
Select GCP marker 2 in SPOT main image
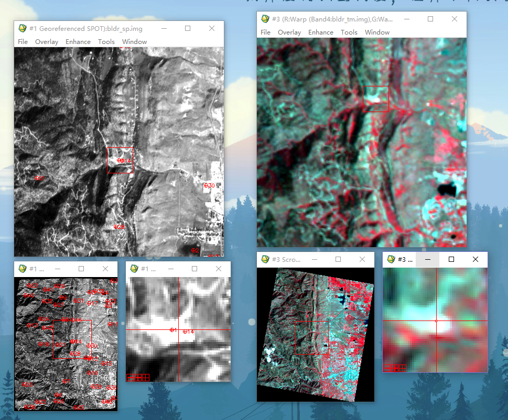[x=195, y=250]
